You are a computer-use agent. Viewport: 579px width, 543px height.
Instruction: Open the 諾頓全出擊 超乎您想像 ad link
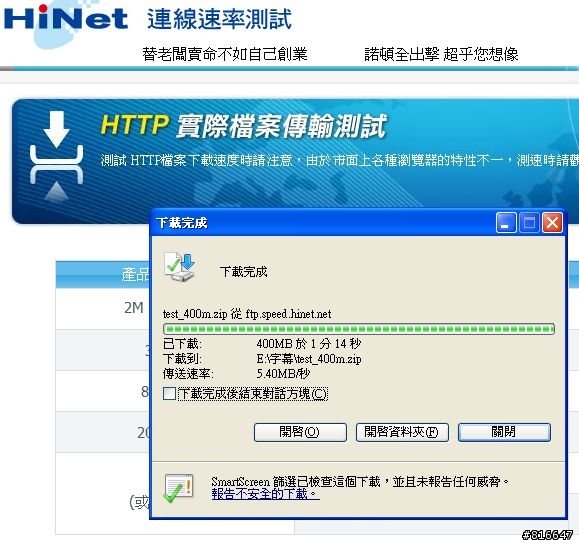click(x=441, y=54)
